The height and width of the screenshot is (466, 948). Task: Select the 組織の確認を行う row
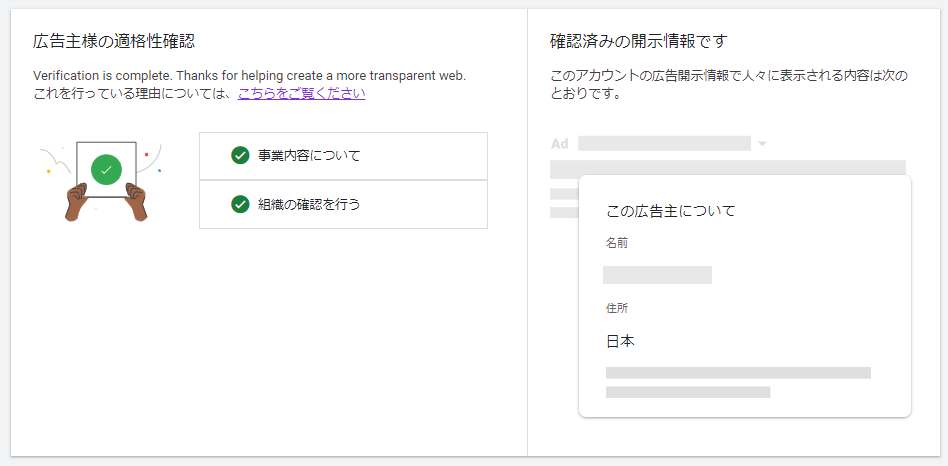(343, 204)
